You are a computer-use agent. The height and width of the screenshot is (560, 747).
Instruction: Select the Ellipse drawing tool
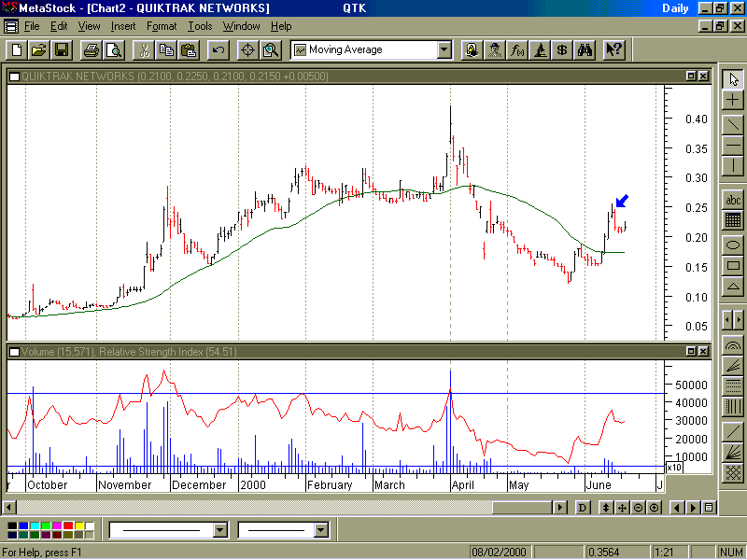[733, 245]
